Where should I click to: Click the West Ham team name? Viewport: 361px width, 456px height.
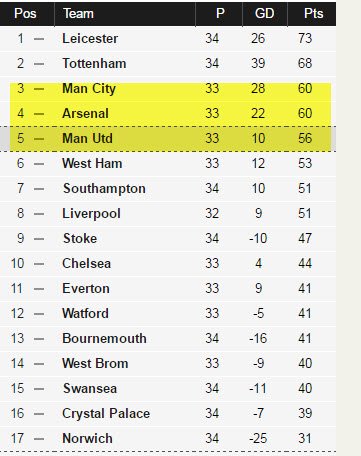92,163
